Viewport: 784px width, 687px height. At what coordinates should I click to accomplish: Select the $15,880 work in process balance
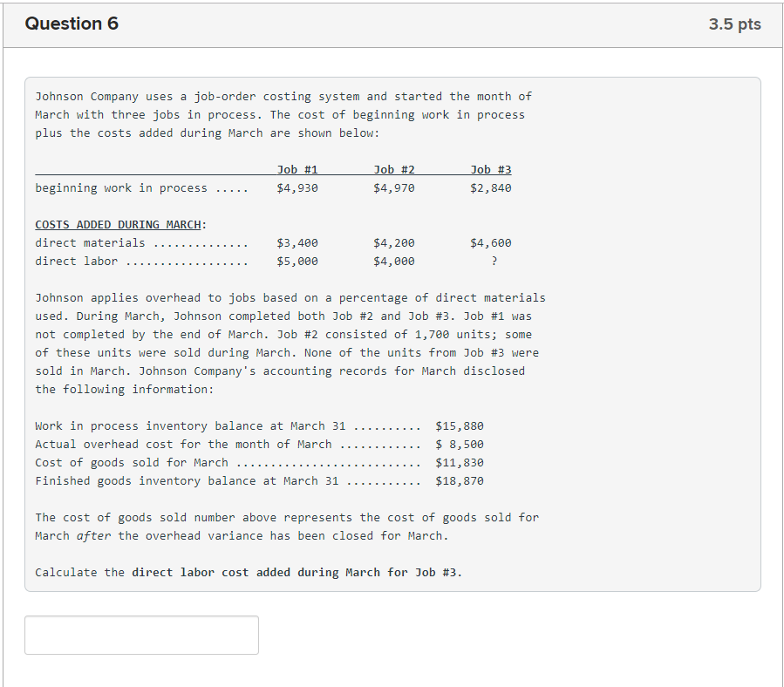(x=460, y=425)
